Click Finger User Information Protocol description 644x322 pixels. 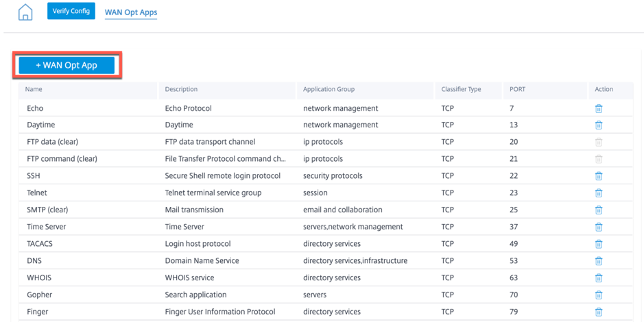220,312
